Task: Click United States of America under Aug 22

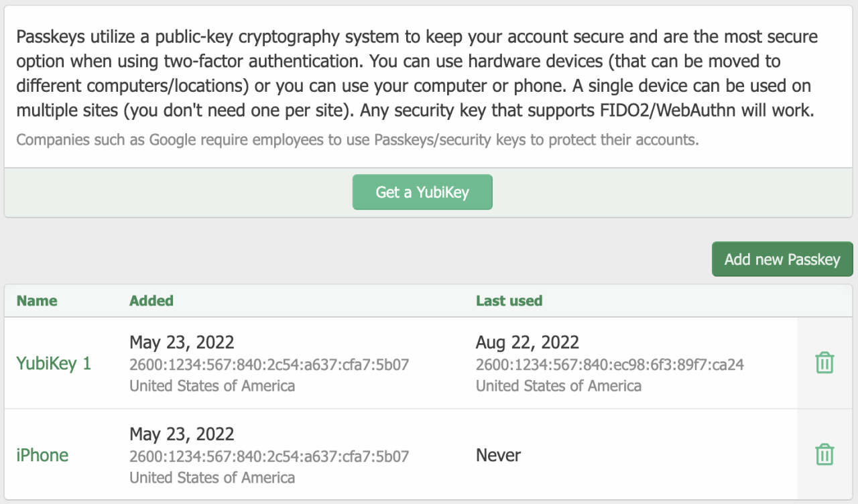Action: [558, 386]
